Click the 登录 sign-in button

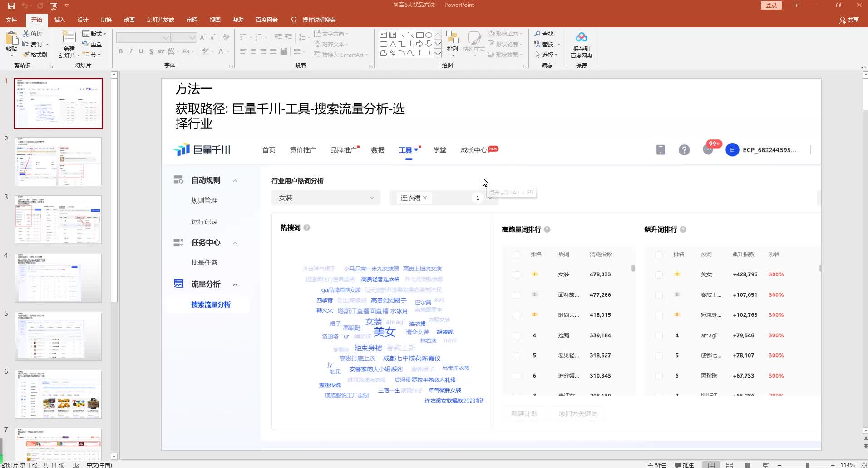pyautogui.click(x=771, y=5)
